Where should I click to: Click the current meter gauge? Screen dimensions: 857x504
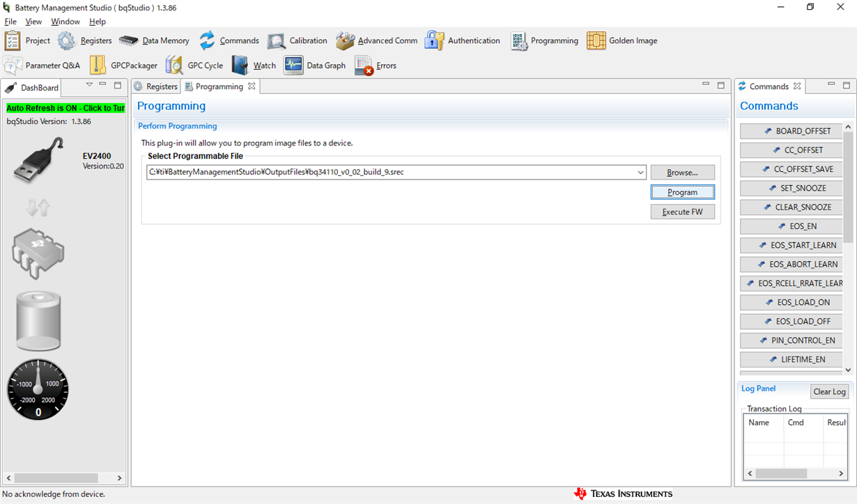38,389
